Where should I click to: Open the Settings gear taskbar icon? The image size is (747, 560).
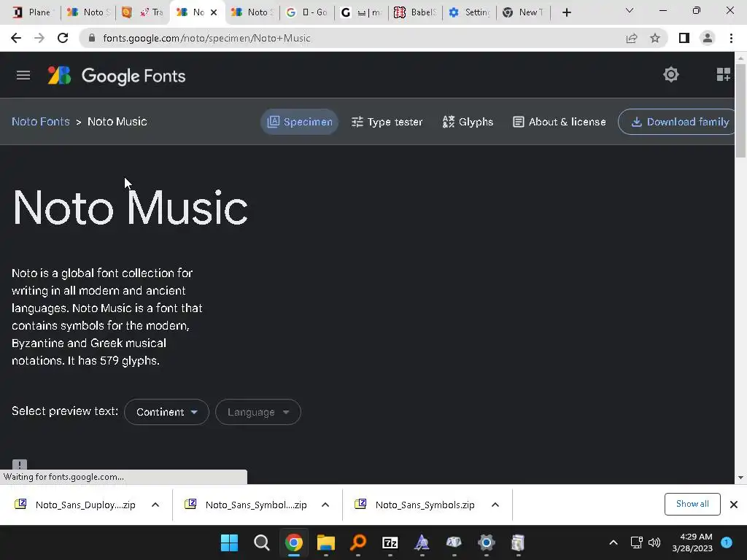[x=486, y=542]
